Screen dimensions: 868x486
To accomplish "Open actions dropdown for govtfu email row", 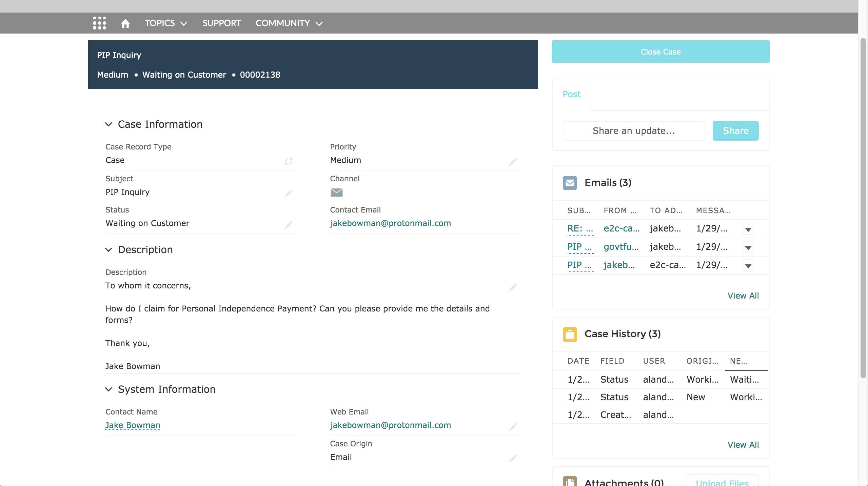I will (x=748, y=248).
